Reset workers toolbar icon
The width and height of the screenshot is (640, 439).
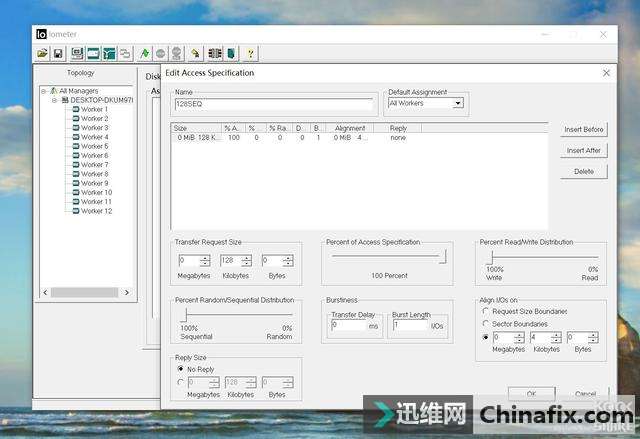click(195, 53)
